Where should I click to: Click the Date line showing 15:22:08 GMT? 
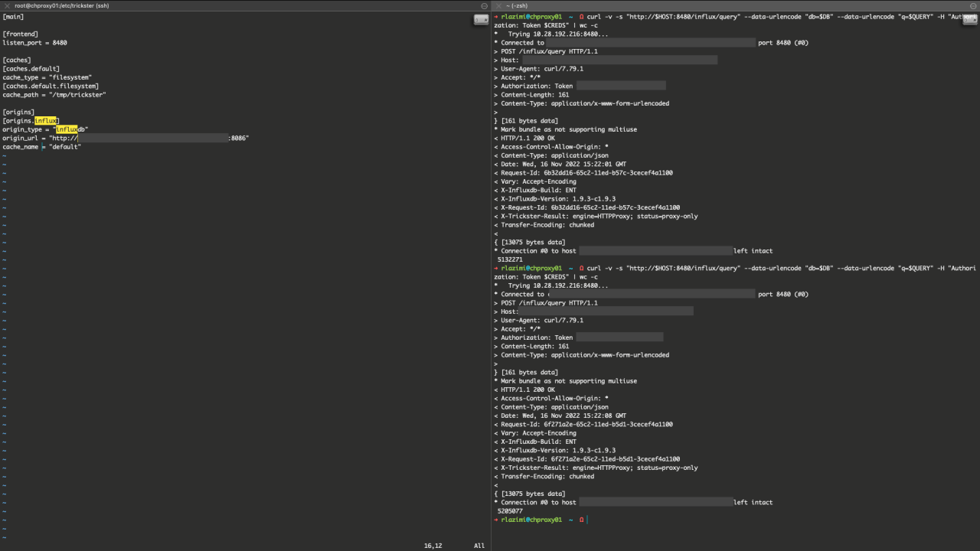click(560, 416)
